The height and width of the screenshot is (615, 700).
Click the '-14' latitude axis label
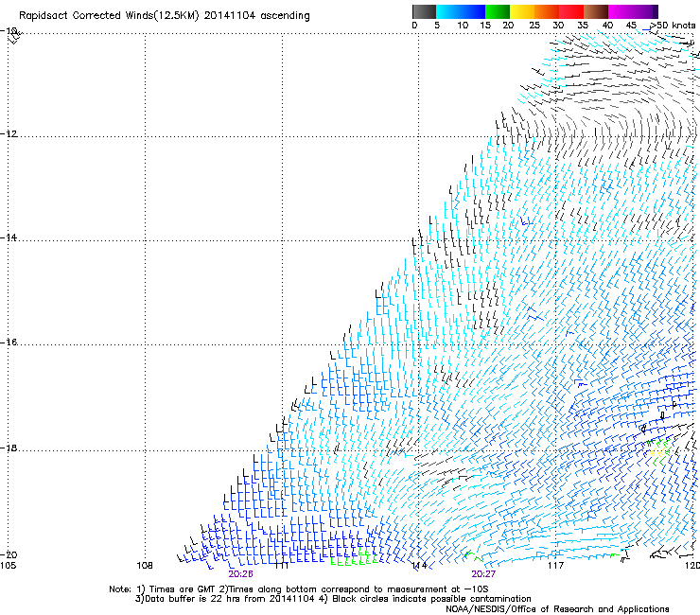pyautogui.click(x=9, y=237)
